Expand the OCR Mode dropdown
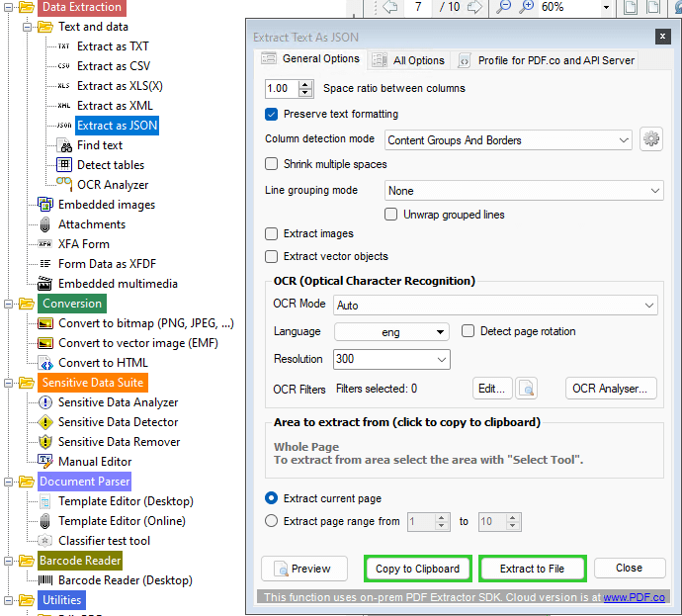Viewport: 682px width, 616px height. 495,306
